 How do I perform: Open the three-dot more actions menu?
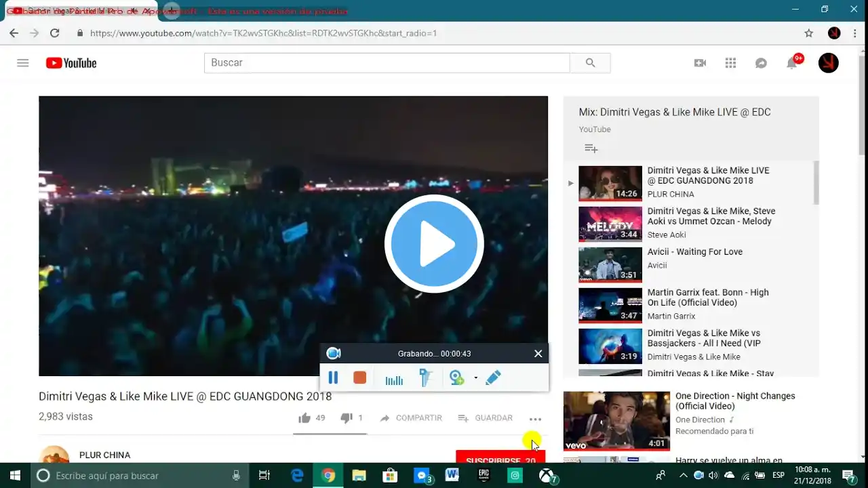(535, 419)
